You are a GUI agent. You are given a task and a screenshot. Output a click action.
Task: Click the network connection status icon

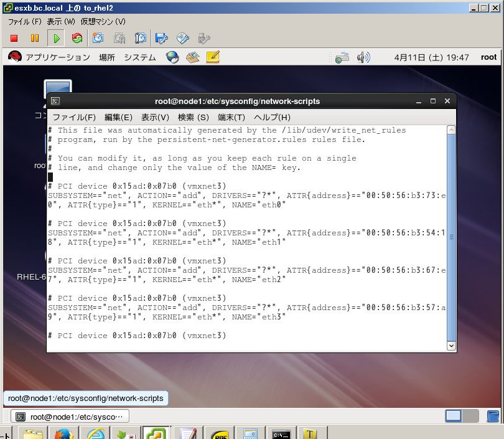pyautogui.click(x=342, y=57)
